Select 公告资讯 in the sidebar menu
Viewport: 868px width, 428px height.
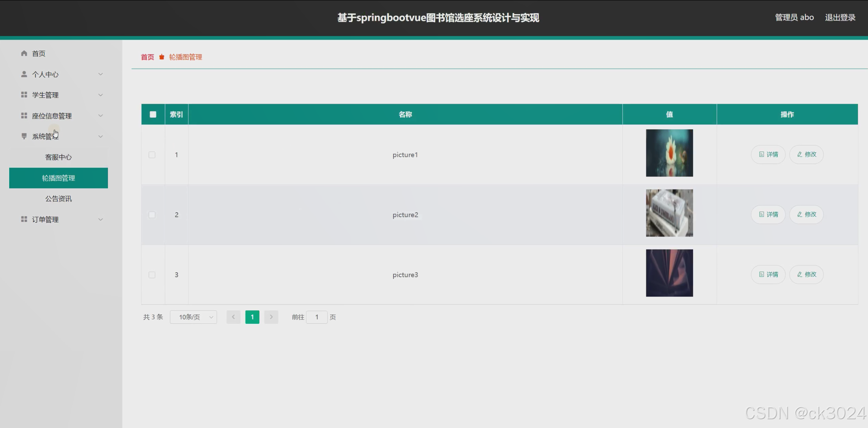tap(58, 198)
